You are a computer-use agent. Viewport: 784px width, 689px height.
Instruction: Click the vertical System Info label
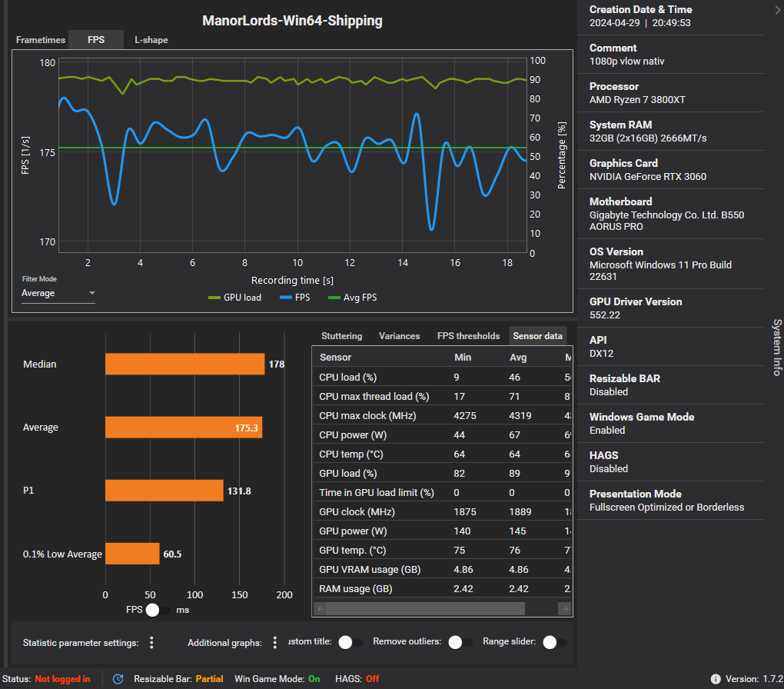click(776, 347)
